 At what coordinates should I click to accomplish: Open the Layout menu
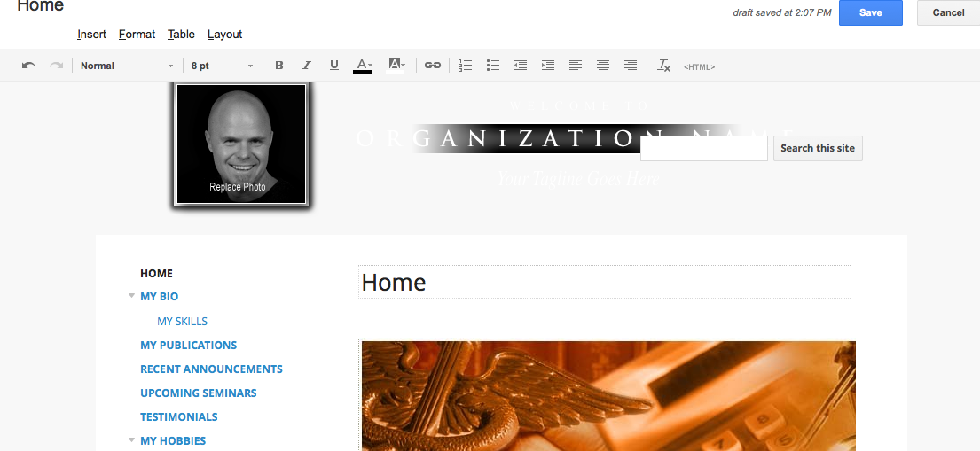coord(225,35)
